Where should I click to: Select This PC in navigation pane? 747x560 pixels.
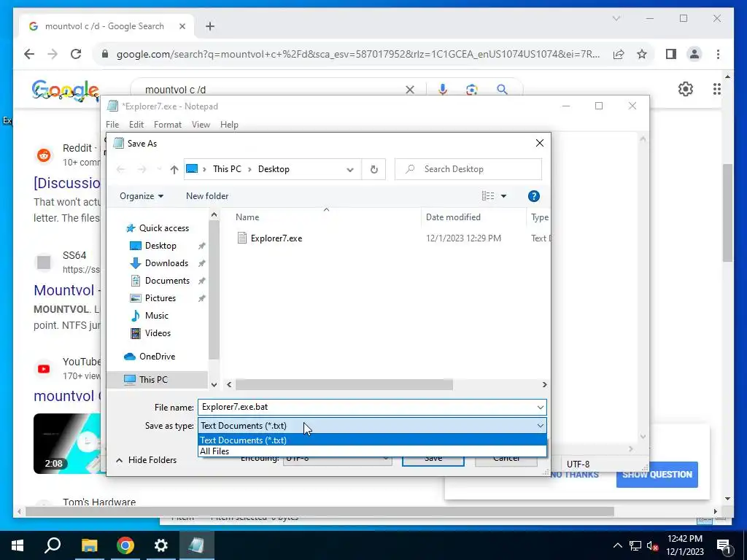coord(153,379)
